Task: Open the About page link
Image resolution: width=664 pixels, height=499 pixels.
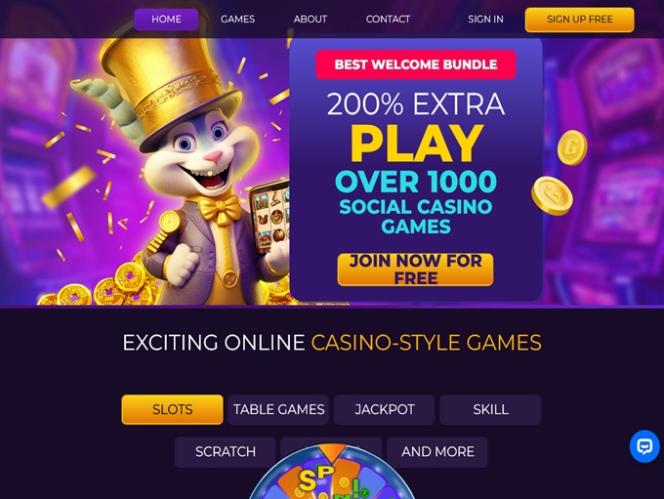Action: [x=310, y=19]
